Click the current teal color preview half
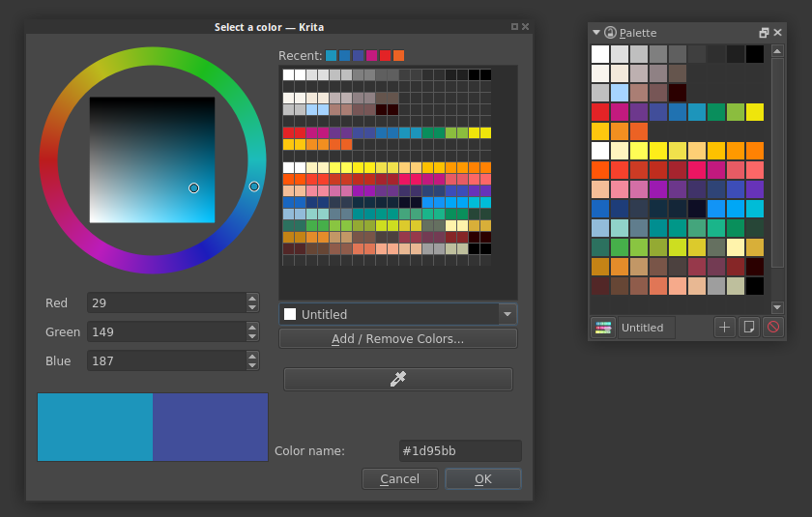 coord(96,427)
